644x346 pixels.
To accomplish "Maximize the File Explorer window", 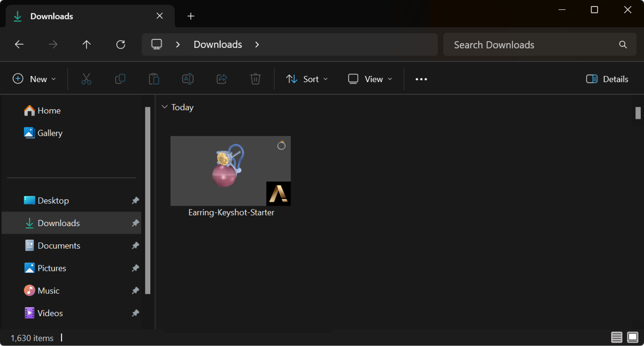I will [x=594, y=10].
